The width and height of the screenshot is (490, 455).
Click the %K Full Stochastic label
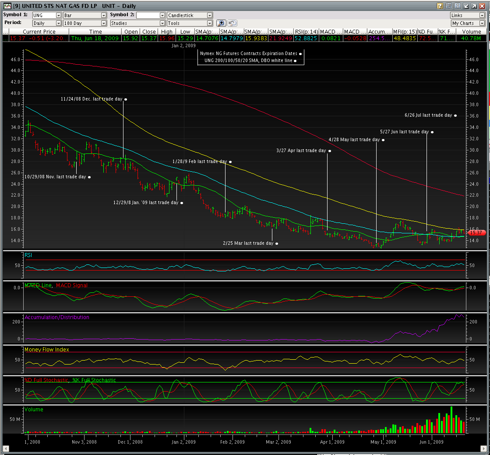tap(94, 380)
